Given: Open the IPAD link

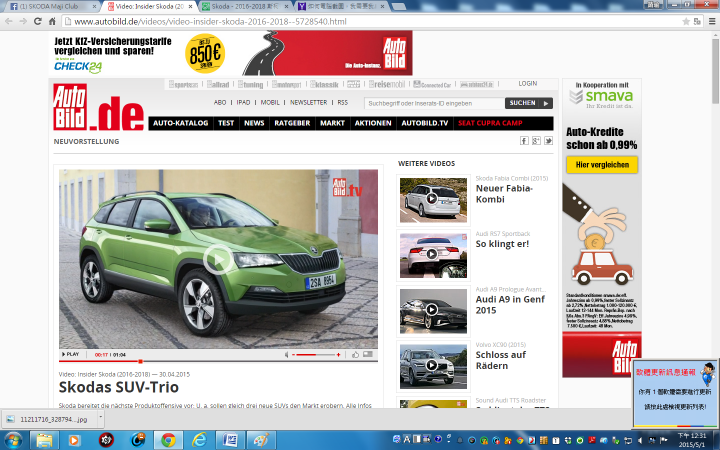Looking at the screenshot, I should point(243,102).
